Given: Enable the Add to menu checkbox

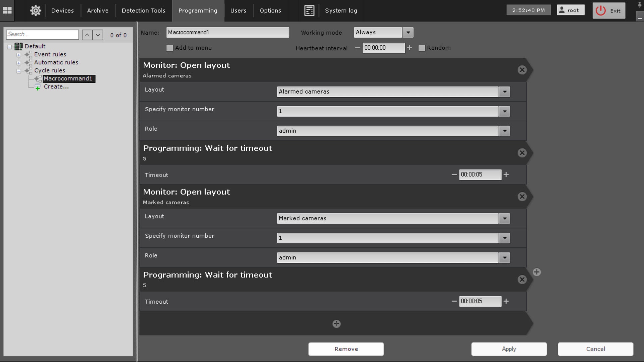Looking at the screenshot, I should click(x=170, y=48).
